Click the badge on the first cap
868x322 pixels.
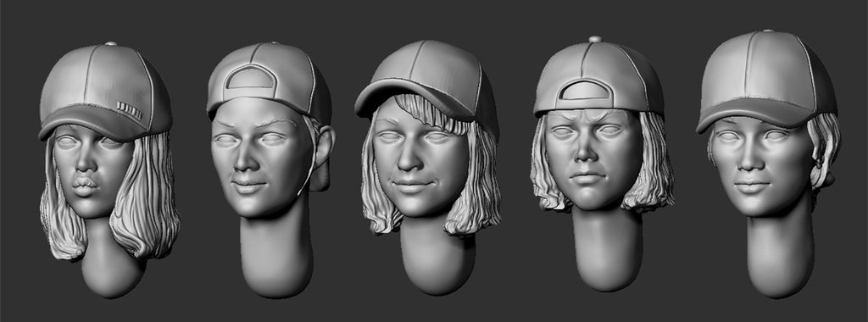point(130,110)
